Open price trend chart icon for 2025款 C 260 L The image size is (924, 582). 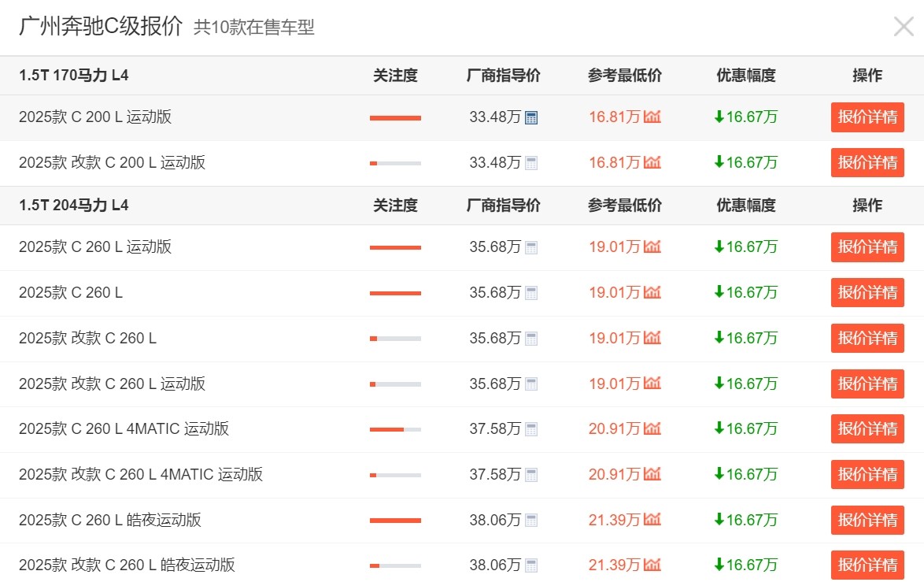coord(652,292)
